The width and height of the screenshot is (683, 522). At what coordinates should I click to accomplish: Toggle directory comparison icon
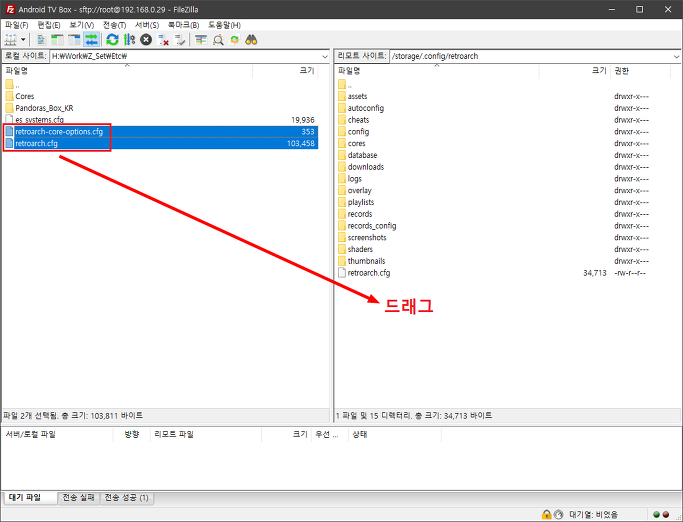[x=218, y=40]
